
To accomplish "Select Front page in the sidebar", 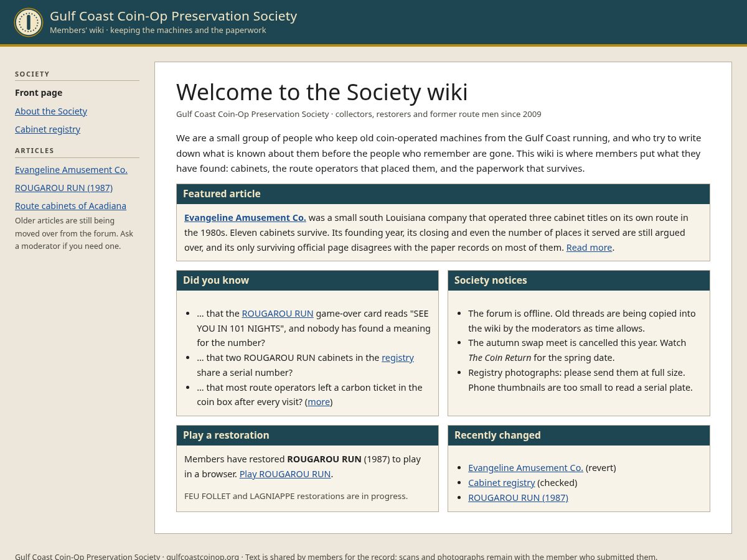I will point(39,93).
